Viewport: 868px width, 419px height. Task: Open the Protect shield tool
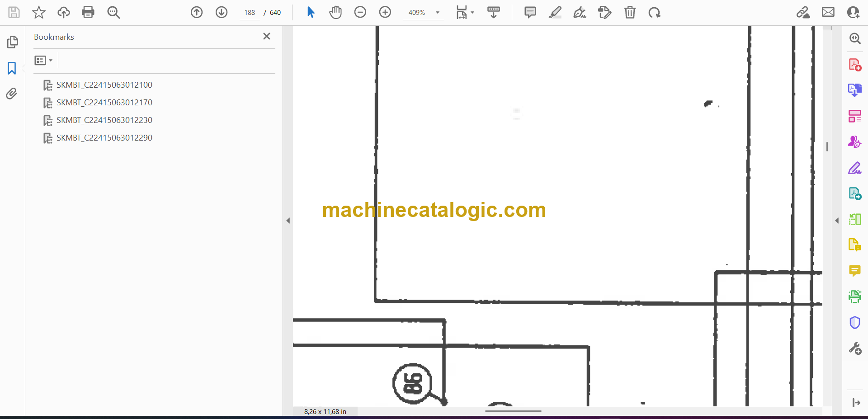(x=855, y=323)
